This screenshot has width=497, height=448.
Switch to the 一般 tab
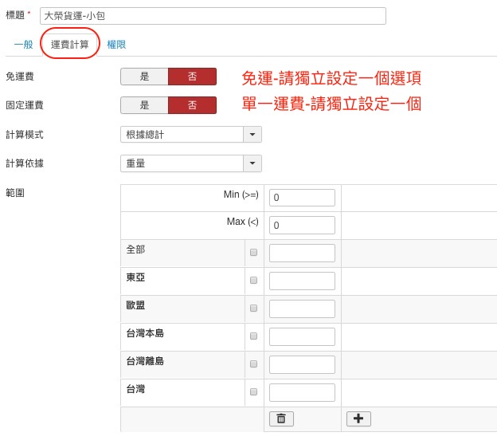pyautogui.click(x=23, y=45)
